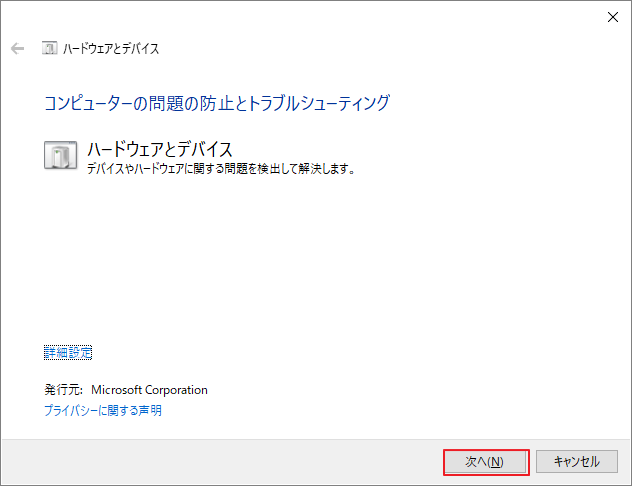Click description デバイスやハードウェアに関する問題を検出して解決します。
This screenshot has height=486, width=632.
(221, 168)
